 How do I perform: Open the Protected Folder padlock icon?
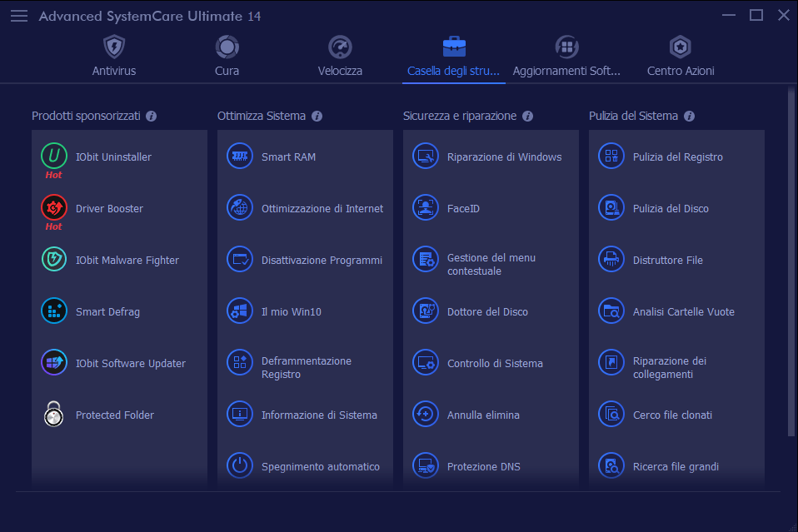pyautogui.click(x=54, y=414)
